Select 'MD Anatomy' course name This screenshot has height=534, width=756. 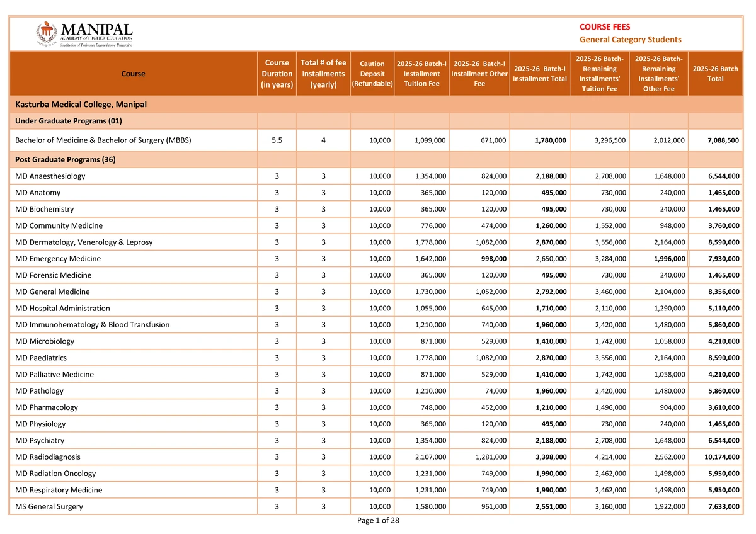[38, 193]
